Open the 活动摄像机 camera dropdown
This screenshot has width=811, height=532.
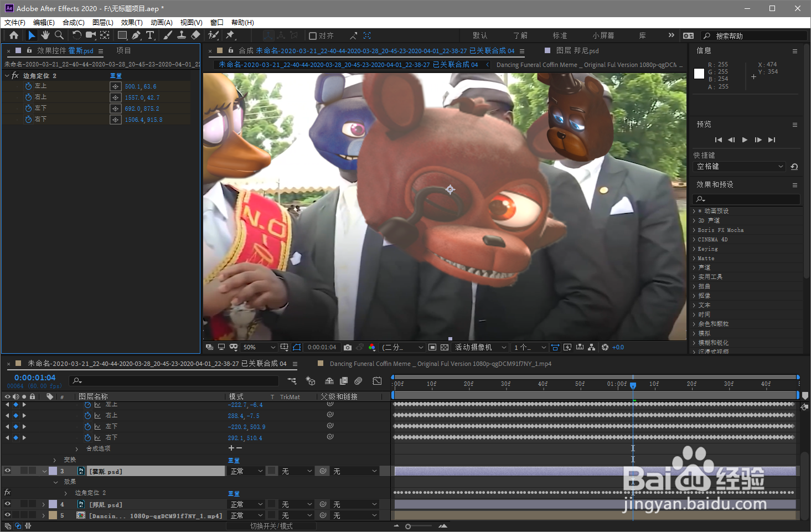pos(480,347)
